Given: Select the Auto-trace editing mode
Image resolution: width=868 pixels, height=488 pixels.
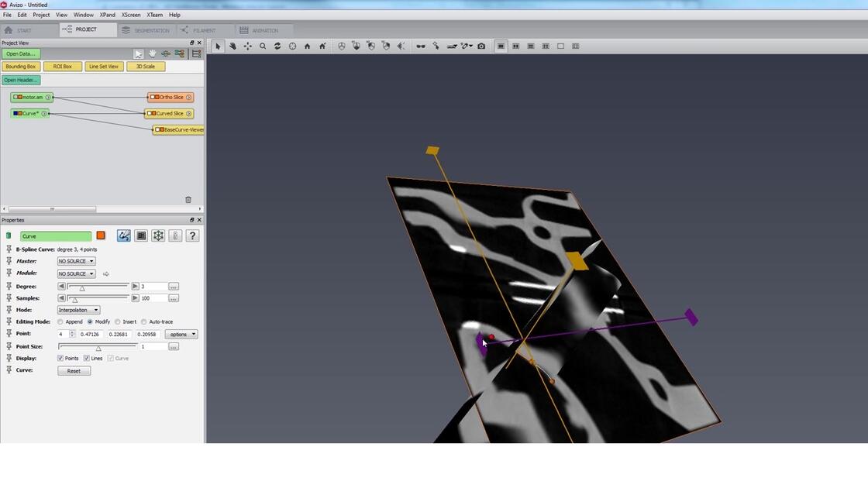Looking at the screenshot, I should point(144,322).
